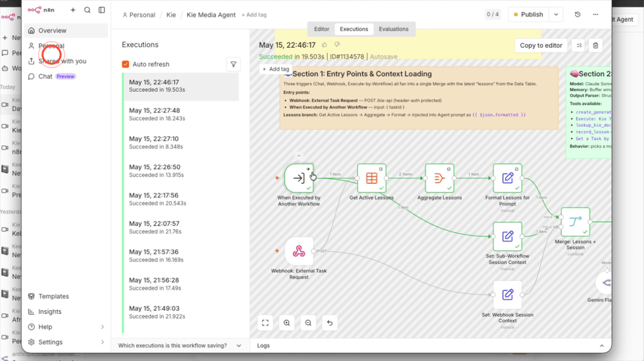Select the Set: Sub-Workflow Session Context node
644x361 pixels.
point(507,236)
